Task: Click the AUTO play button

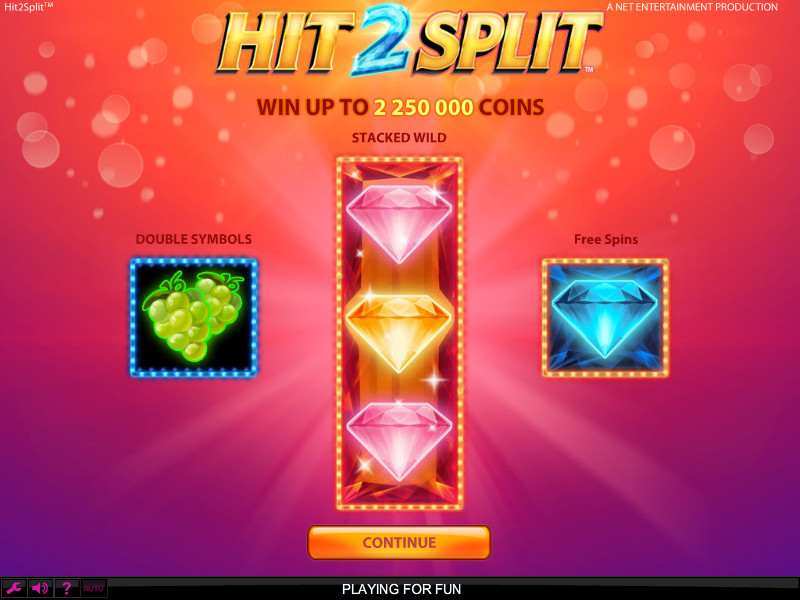Action: (x=93, y=588)
